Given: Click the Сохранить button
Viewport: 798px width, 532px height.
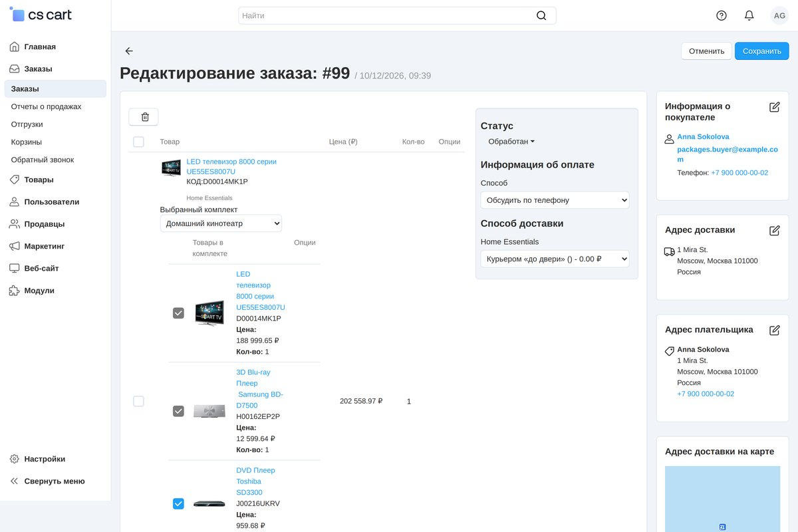Looking at the screenshot, I should point(761,51).
